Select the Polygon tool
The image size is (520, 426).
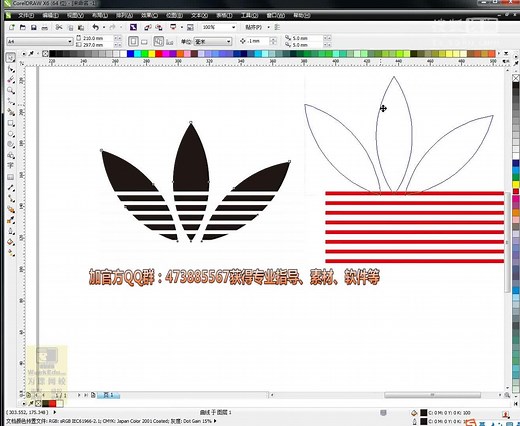[x=11, y=144]
